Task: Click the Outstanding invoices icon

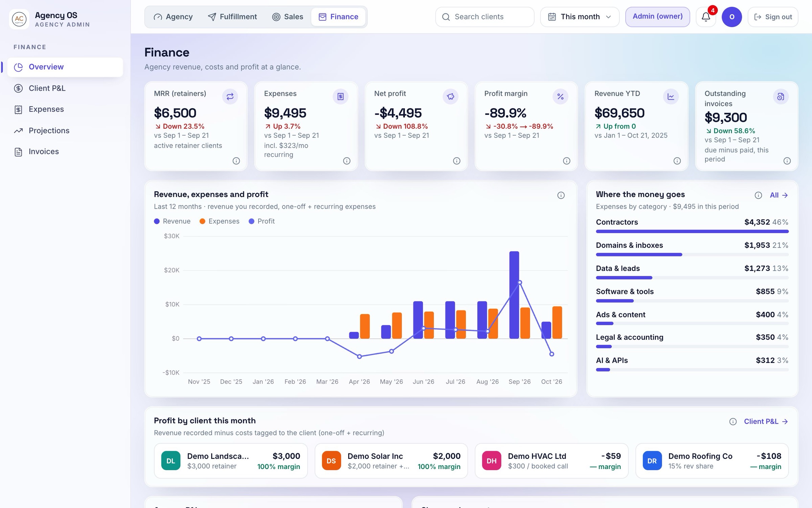Action: point(781,97)
